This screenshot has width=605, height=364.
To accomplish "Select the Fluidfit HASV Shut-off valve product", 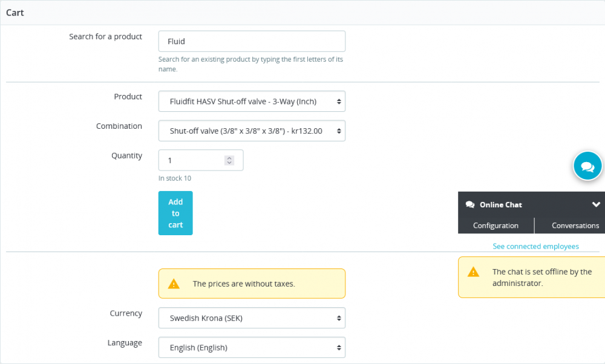I will tap(252, 101).
